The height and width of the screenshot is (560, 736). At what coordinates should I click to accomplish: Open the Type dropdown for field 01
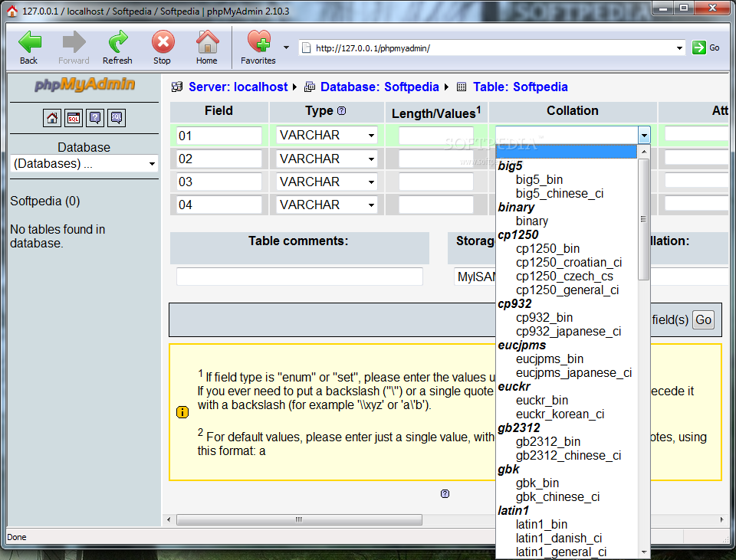(x=327, y=135)
